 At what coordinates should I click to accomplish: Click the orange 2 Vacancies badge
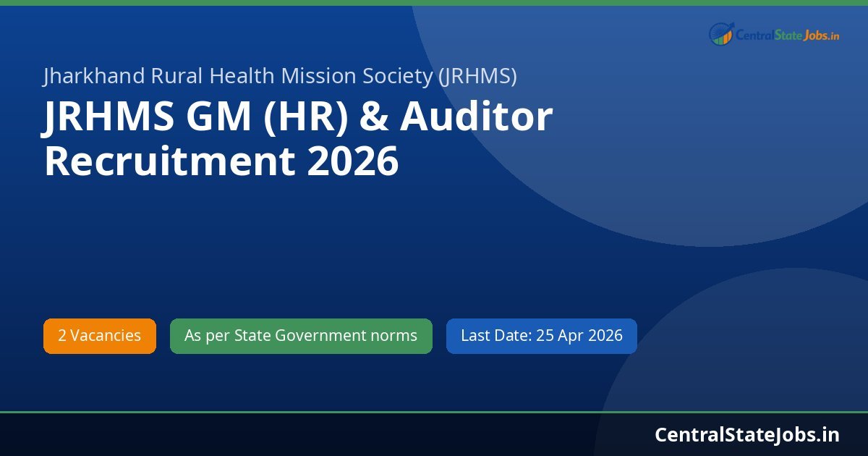point(99,335)
